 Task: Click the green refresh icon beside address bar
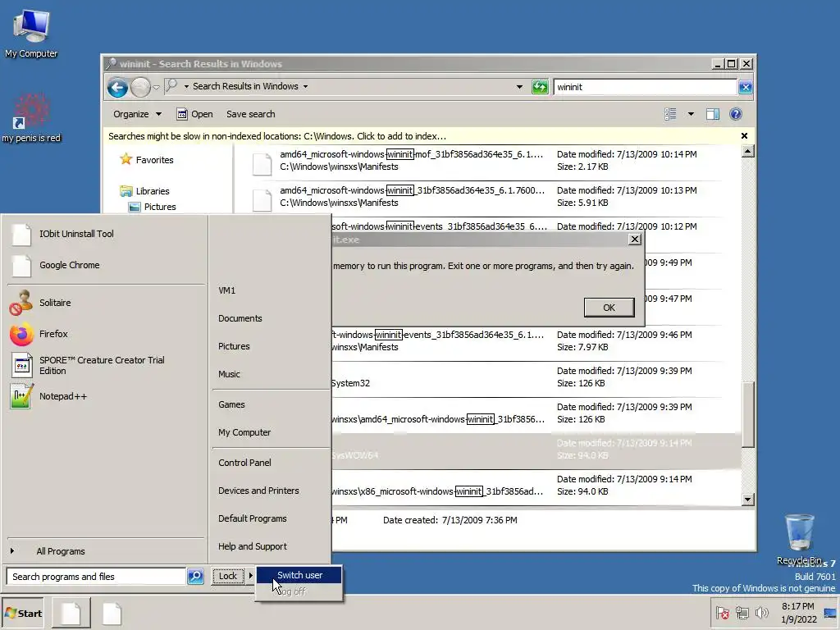tap(540, 87)
